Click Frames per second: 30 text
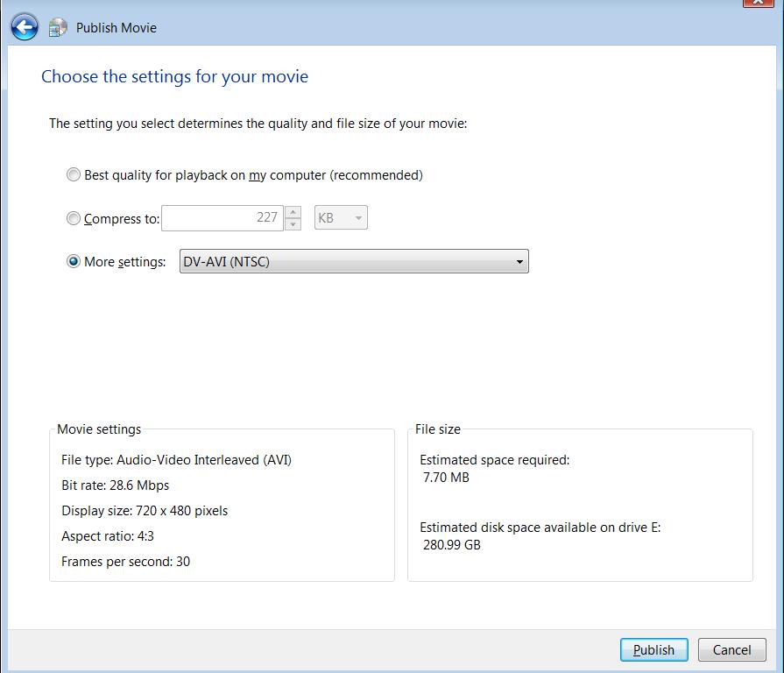The width and height of the screenshot is (784, 673). click(x=125, y=562)
